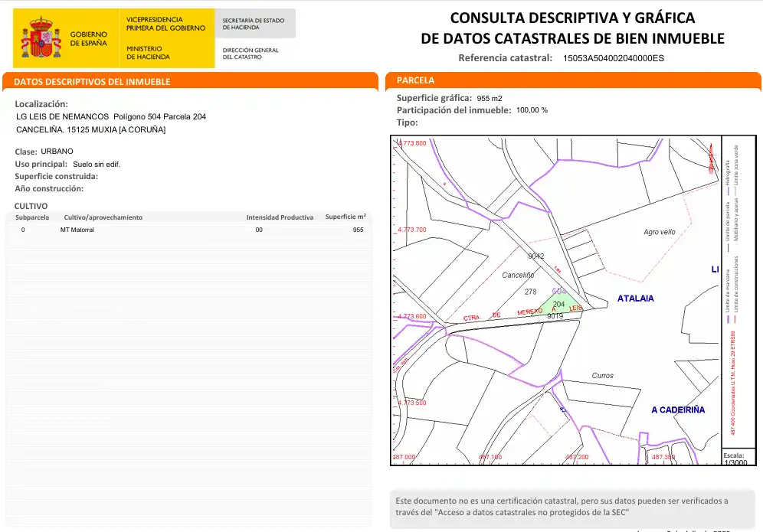Select catastral reference 15053A504002040000ES
Image resolution: width=763 pixels, height=532 pixels.
613,58
